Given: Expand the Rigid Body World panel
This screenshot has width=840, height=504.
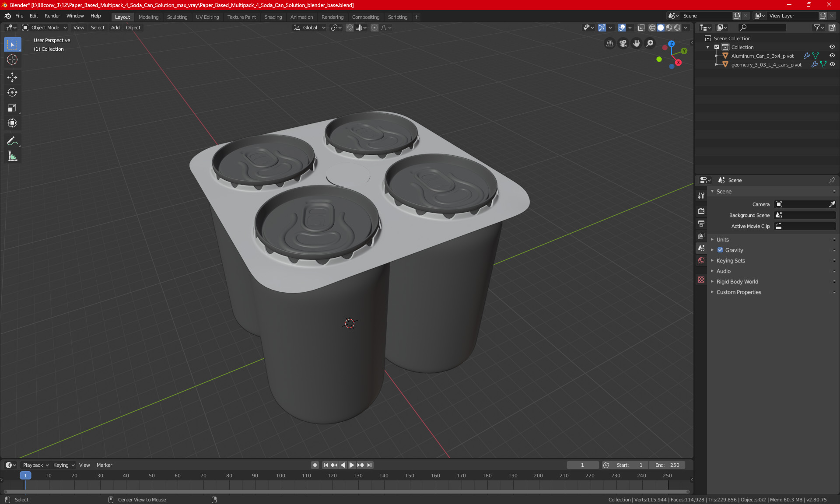Looking at the screenshot, I should pyautogui.click(x=737, y=281).
